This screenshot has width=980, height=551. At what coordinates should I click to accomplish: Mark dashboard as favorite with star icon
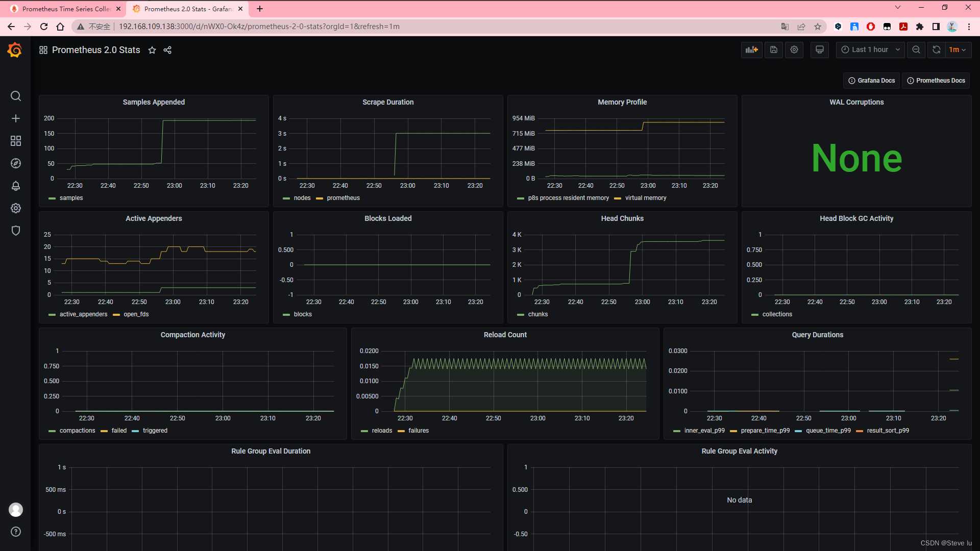tap(152, 50)
